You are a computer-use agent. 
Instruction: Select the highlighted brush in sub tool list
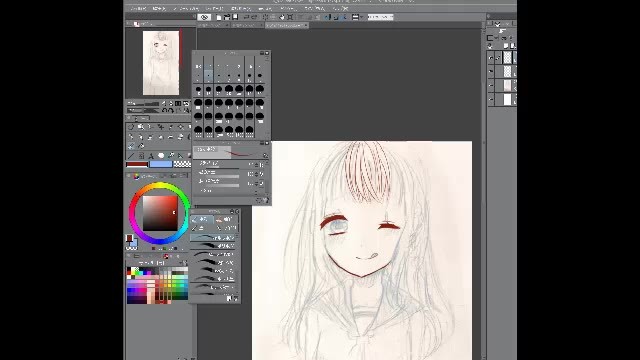coord(213,237)
